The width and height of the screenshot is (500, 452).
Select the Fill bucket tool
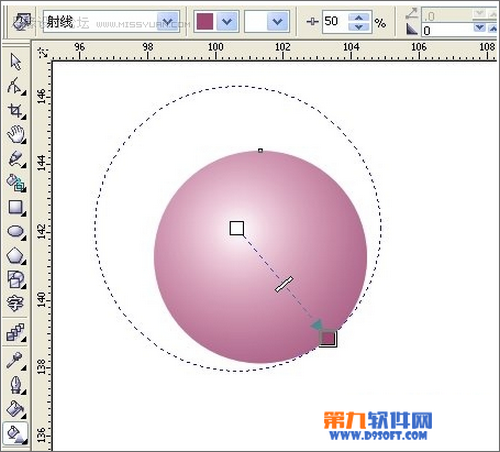16,409
